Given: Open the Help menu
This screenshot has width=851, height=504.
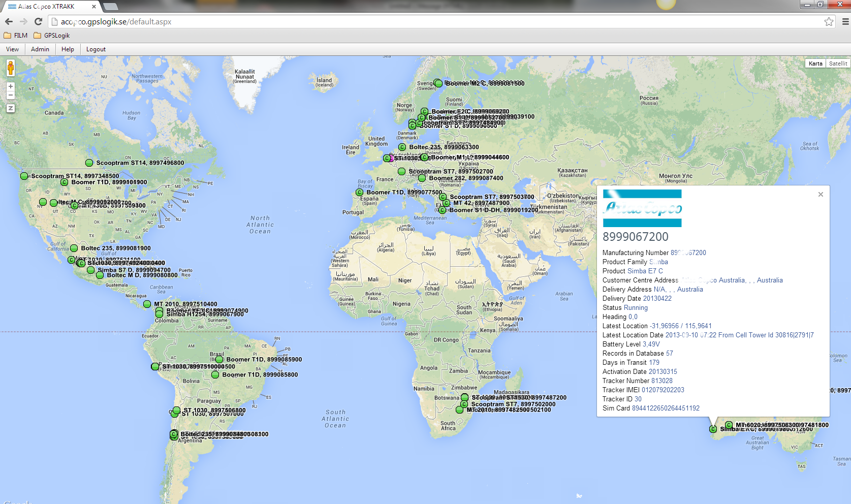Looking at the screenshot, I should (68, 49).
